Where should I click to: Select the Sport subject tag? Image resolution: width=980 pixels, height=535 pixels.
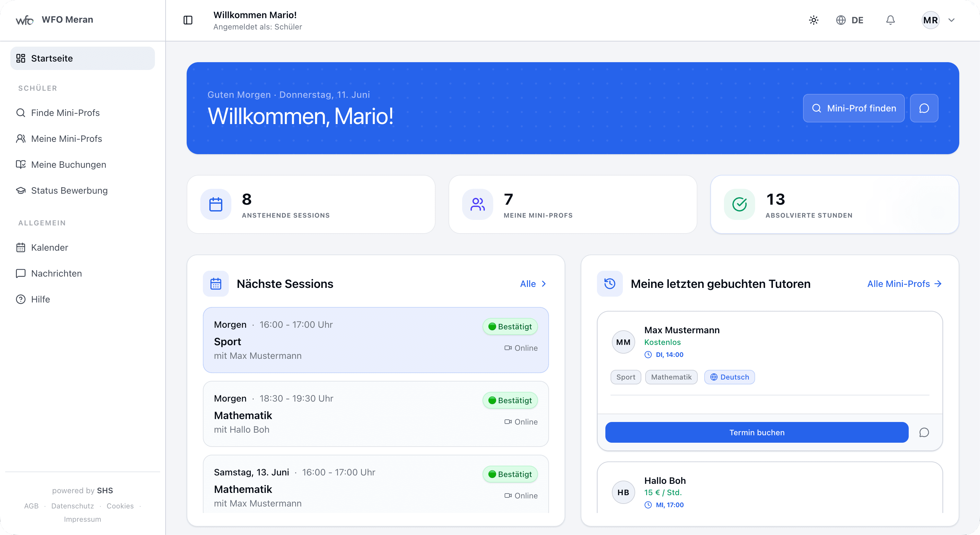(625, 377)
